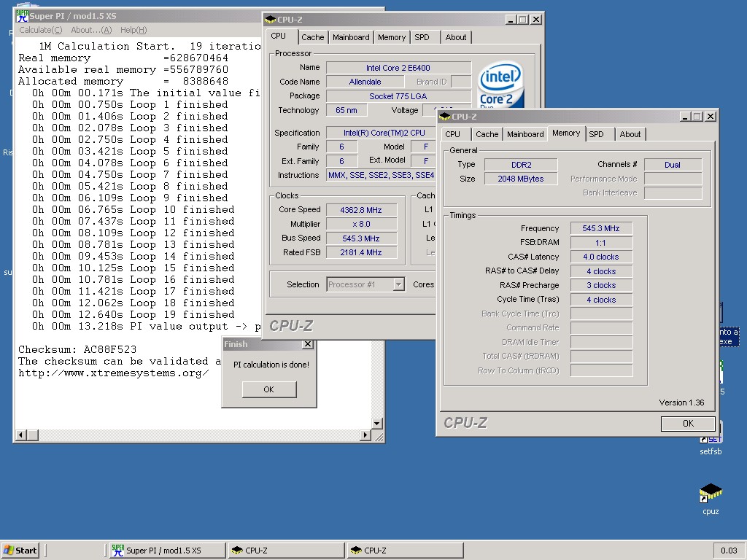Click the Multiplier value x 8.0

(x=361, y=224)
